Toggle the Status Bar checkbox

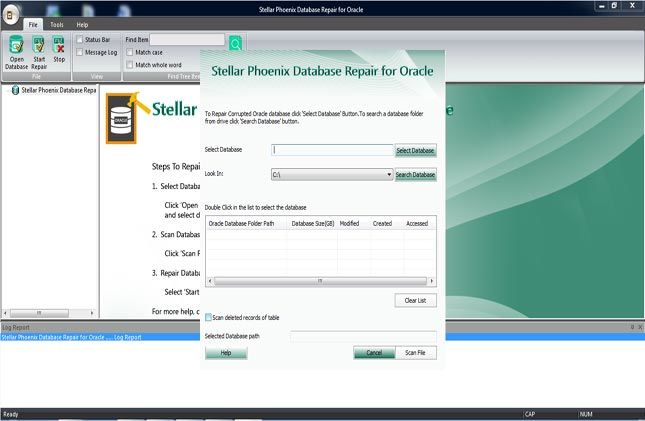80,40
